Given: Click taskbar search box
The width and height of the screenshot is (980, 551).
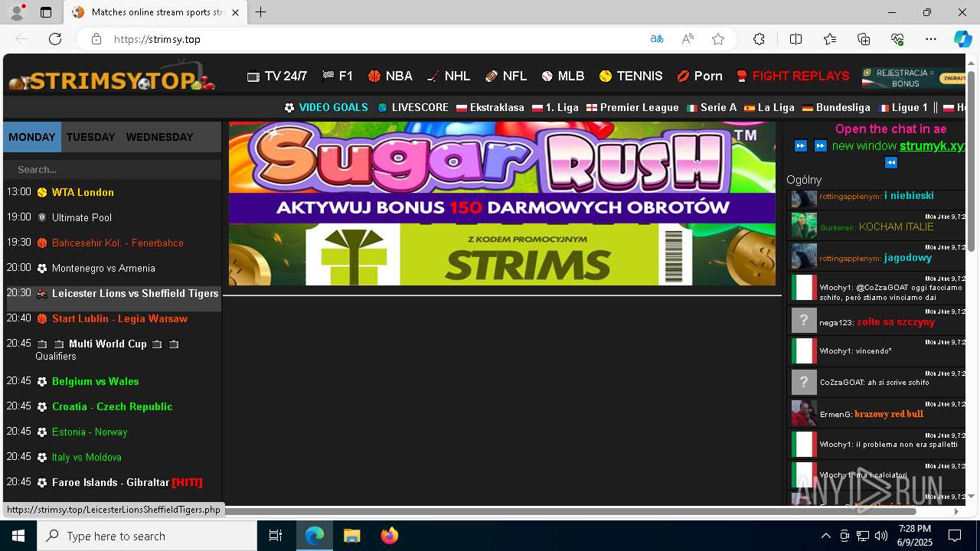Looking at the screenshot, I should click(x=147, y=536).
